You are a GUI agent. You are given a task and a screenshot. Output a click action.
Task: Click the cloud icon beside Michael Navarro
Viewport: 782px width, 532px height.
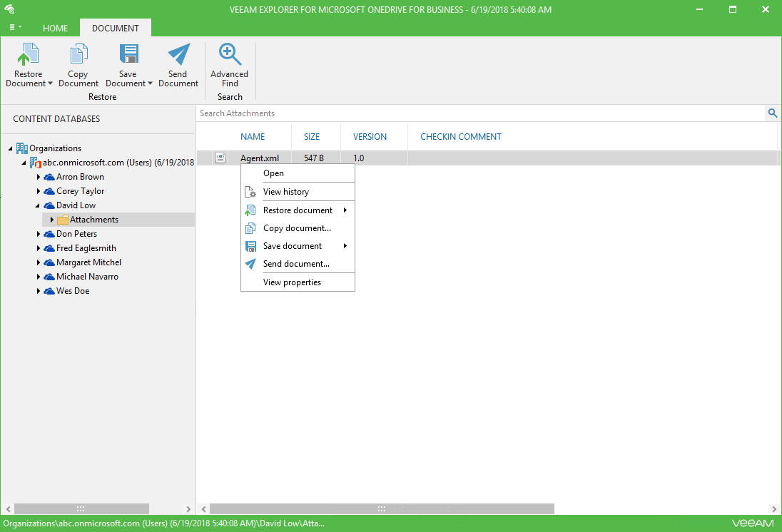point(49,277)
